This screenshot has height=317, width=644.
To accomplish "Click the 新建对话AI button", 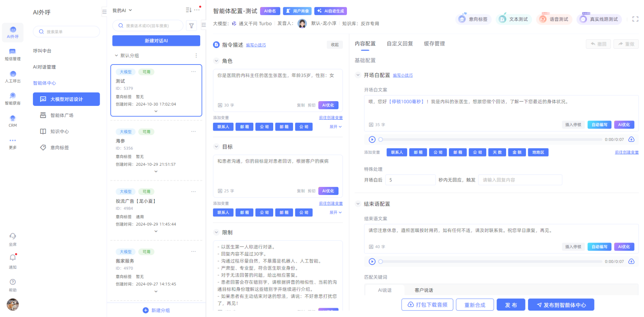I will coord(156,41).
